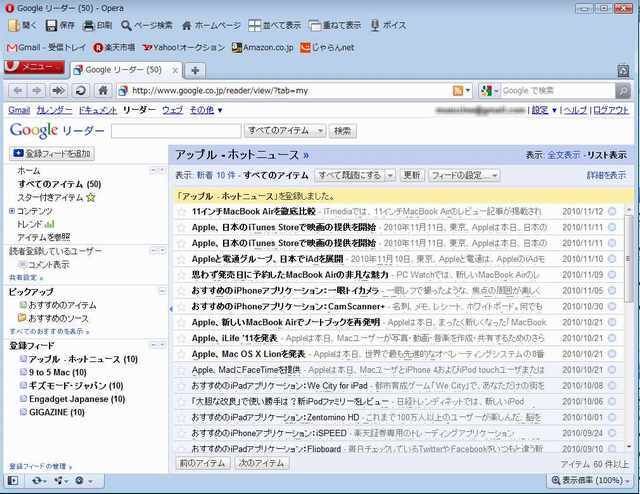Click the Google リーダー search input field
Viewport: 640px width, 494px height.
pos(176,131)
